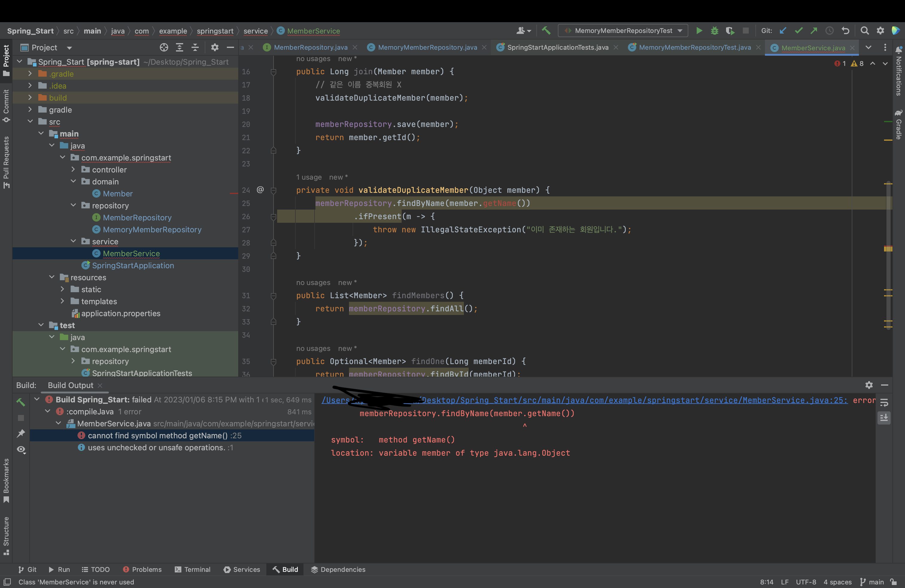The height and width of the screenshot is (588, 905).
Task: Switch to MemberRepository.java editor tab
Action: pos(310,48)
